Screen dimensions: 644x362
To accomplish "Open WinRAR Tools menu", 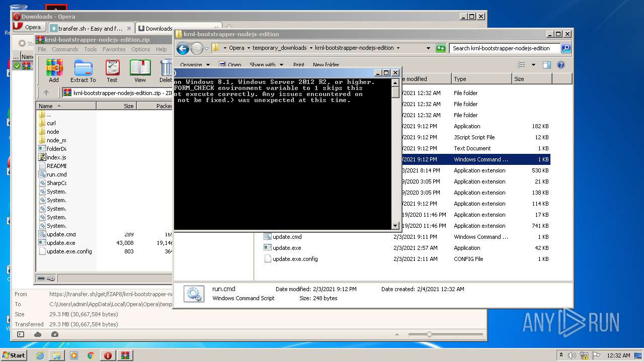I will tap(91, 49).
